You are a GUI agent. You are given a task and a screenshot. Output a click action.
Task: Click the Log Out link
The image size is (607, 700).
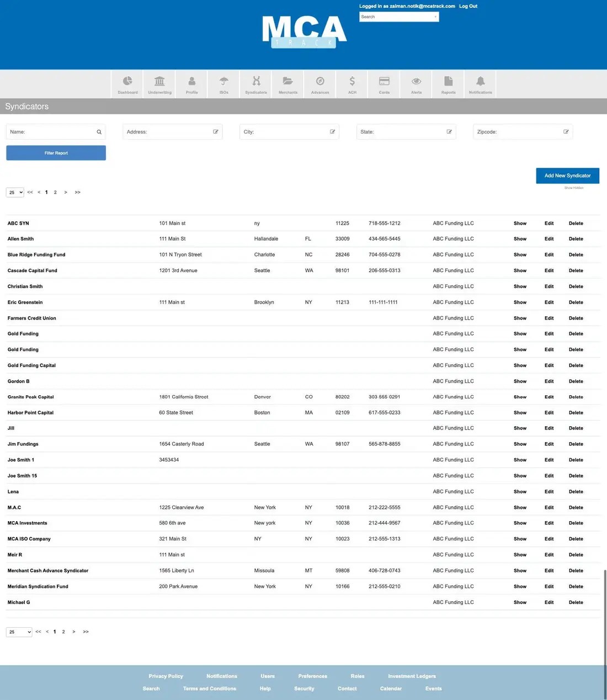coord(468,6)
